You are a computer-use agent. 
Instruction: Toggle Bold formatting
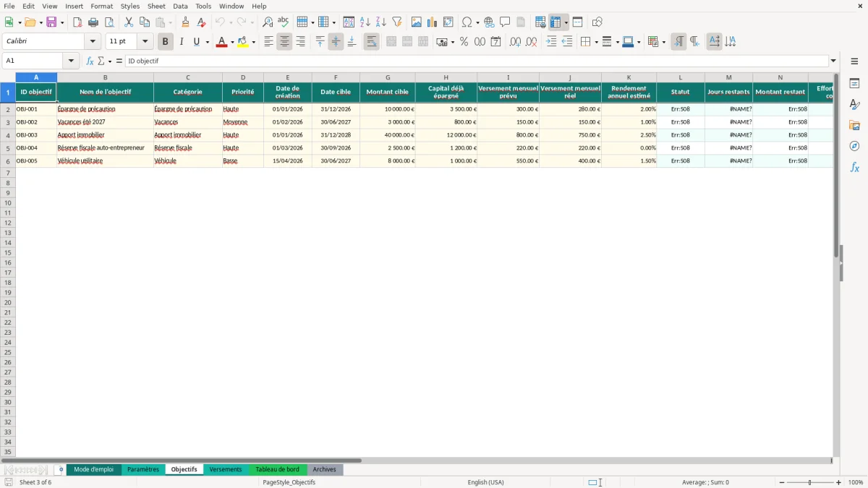[165, 42]
